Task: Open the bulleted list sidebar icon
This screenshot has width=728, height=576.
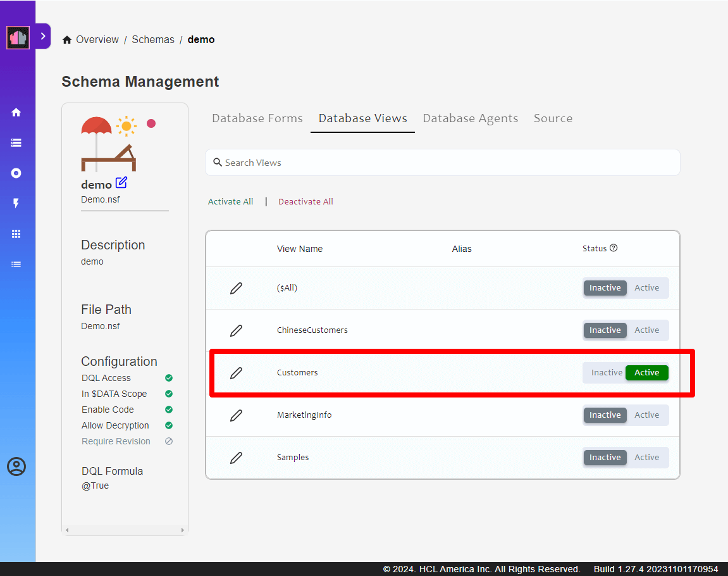Action: (16, 265)
